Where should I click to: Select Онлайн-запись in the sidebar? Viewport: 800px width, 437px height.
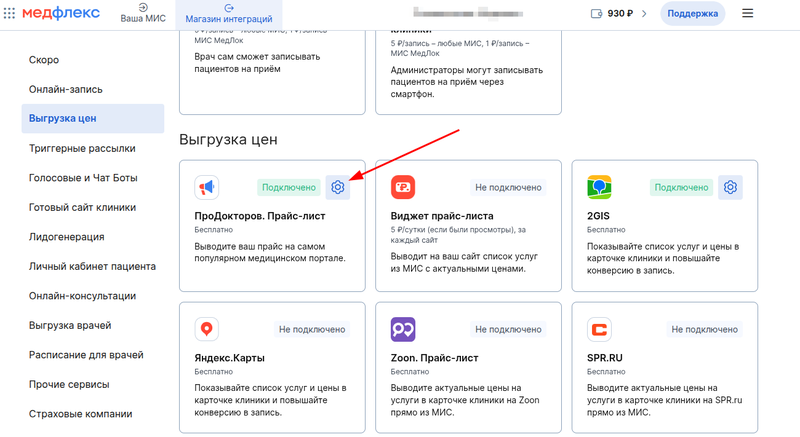tap(66, 89)
